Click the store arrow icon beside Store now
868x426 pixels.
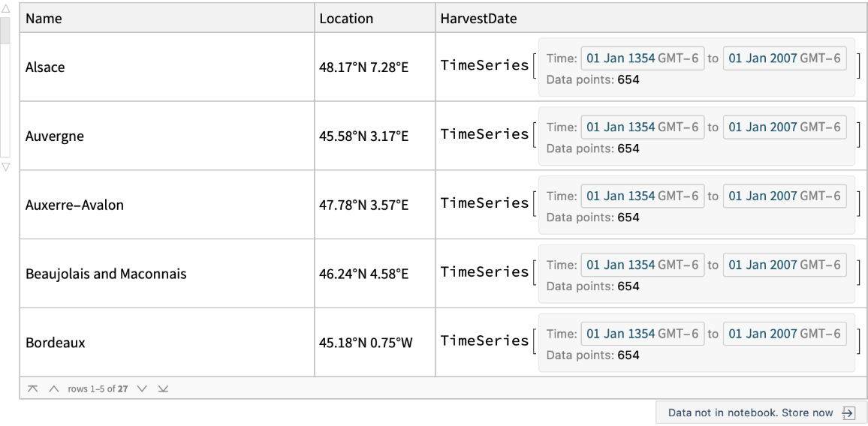tap(848, 412)
